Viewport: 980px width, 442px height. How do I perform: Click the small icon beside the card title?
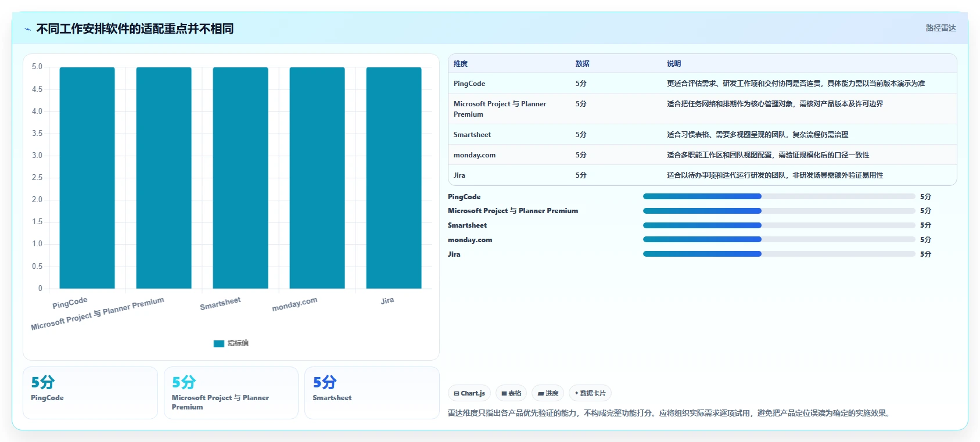[x=27, y=29]
